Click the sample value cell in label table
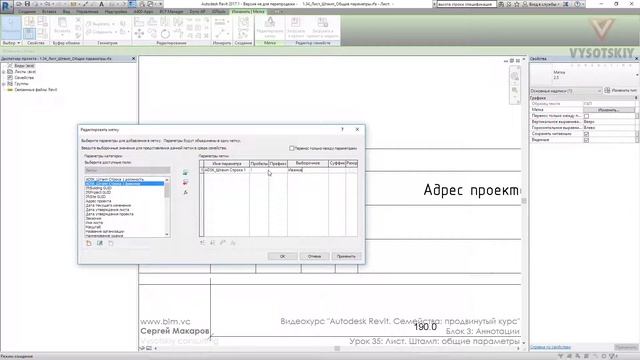The height and width of the screenshot is (360, 640). [x=308, y=170]
